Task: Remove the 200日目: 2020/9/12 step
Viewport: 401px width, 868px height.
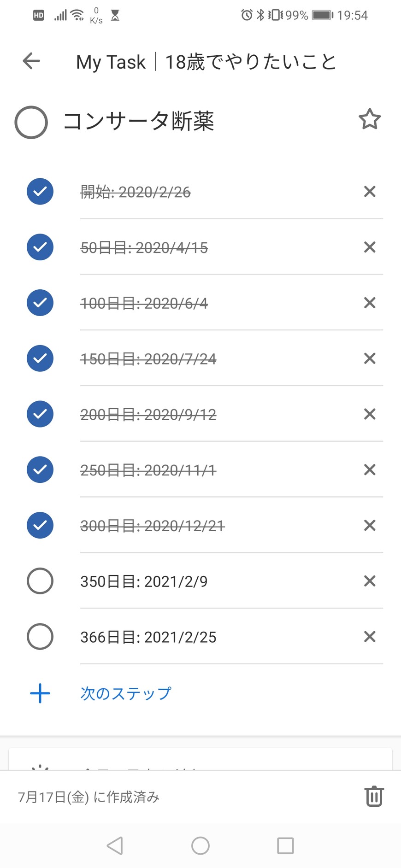Action: (x=370, y=414)
